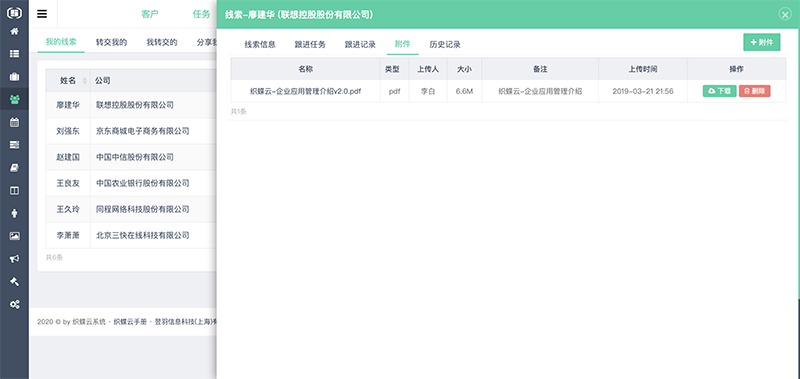Download the pdf with the 下载 button
The width and height of the screenshot is (800, 379).
pyautogui.click(x=719, y=91)
